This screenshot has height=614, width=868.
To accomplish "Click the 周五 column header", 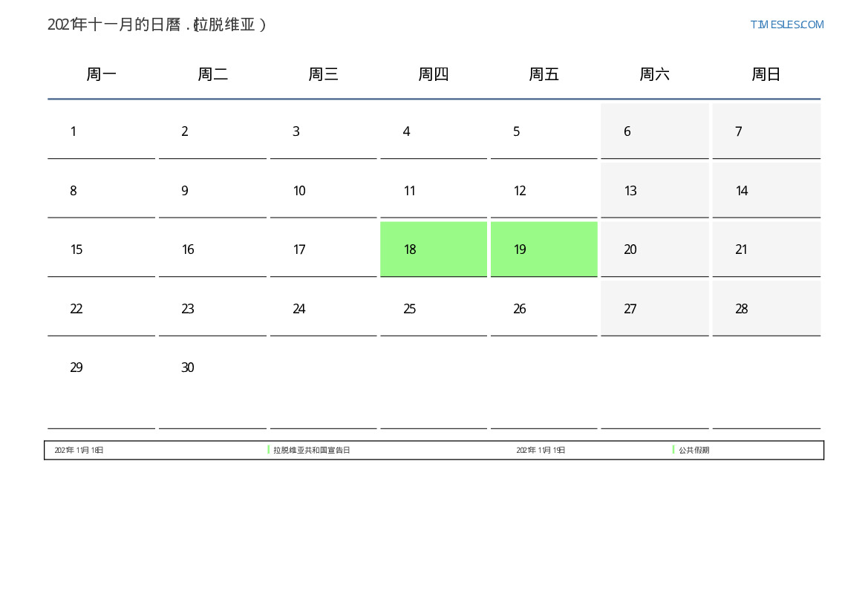I will pyautogui.click(x=544, y=74).
